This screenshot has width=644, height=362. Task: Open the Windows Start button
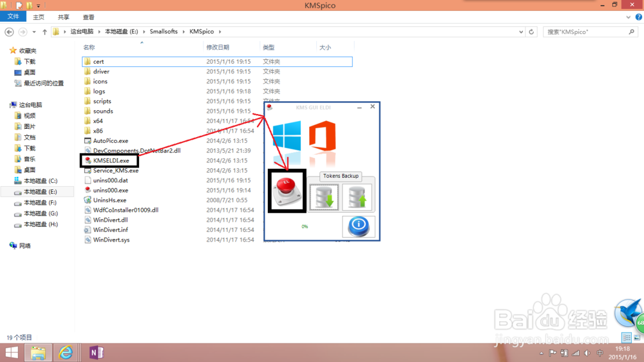(x=12, y=352)
